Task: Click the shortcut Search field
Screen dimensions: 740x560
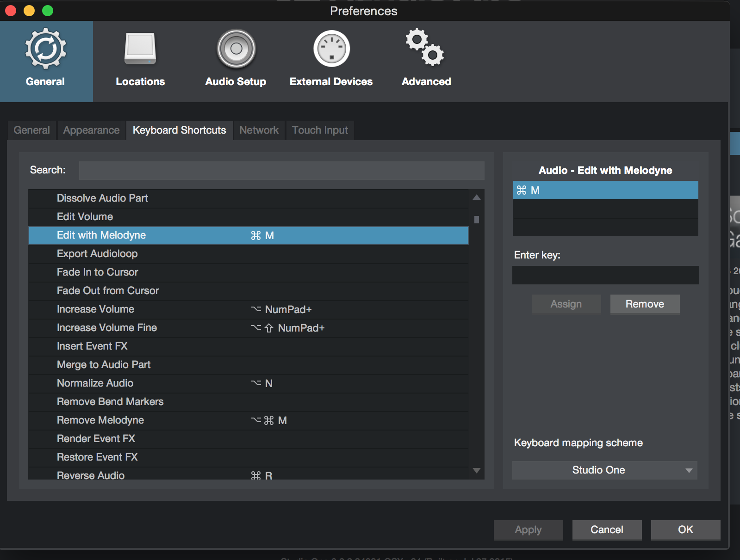Action: [281, 171]
